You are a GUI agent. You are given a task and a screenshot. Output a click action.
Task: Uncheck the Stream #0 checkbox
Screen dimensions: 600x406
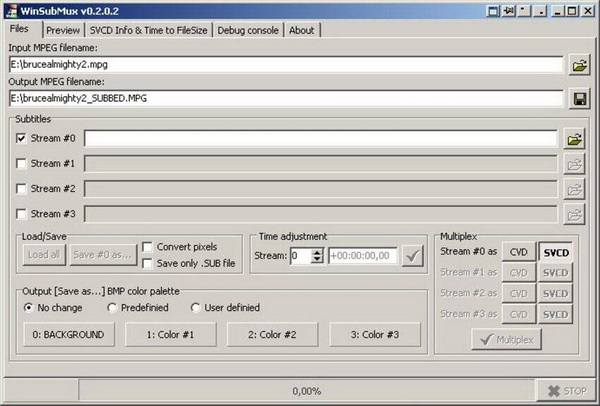(22, 139)
